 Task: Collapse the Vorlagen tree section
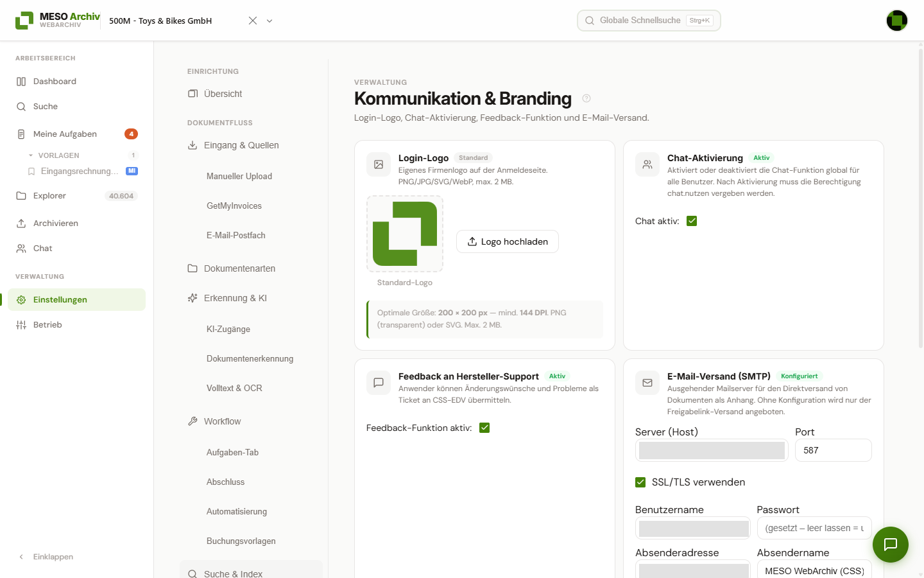click(31, 155)
